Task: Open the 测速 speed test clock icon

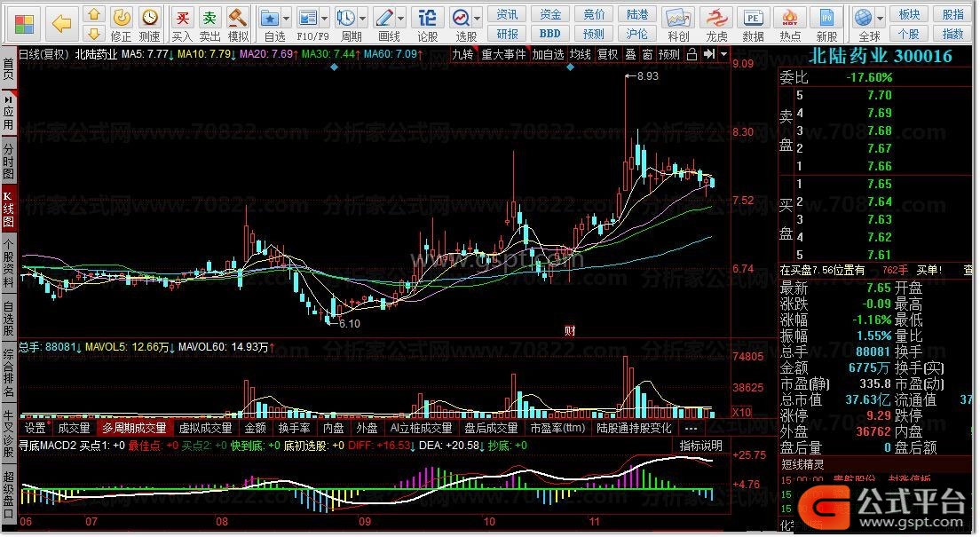Action: [149, 24]
